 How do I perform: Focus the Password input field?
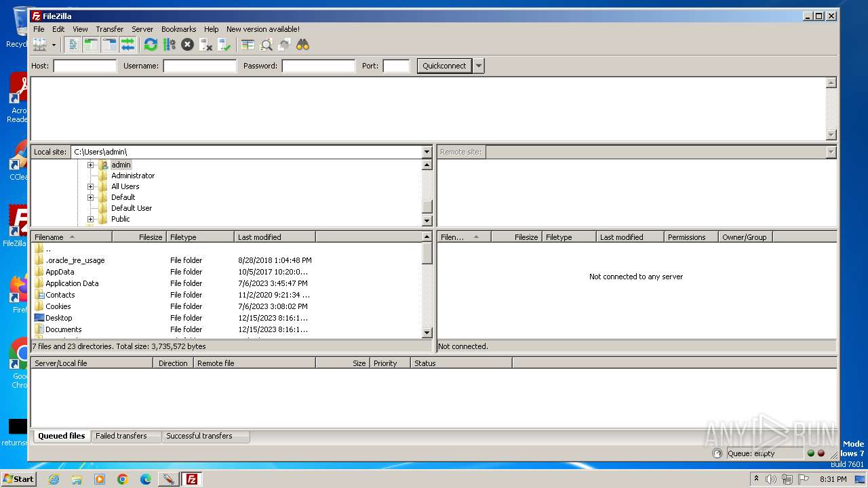pos(318,66)
